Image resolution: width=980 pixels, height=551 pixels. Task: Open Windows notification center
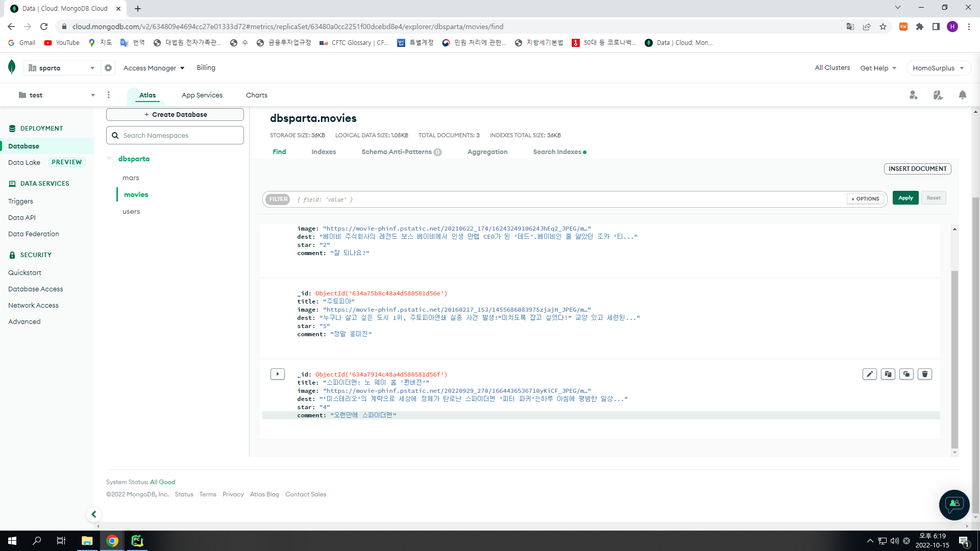tap(964, 541)
